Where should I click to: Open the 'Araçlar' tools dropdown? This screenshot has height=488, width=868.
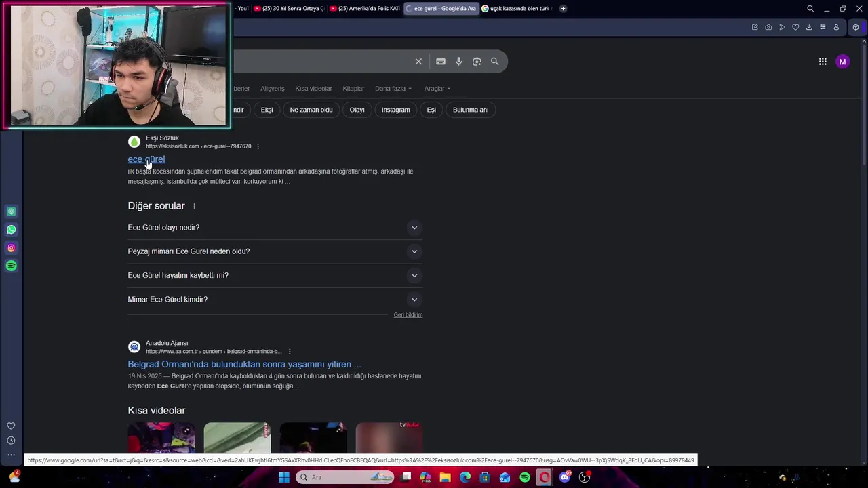click(437, 89)
